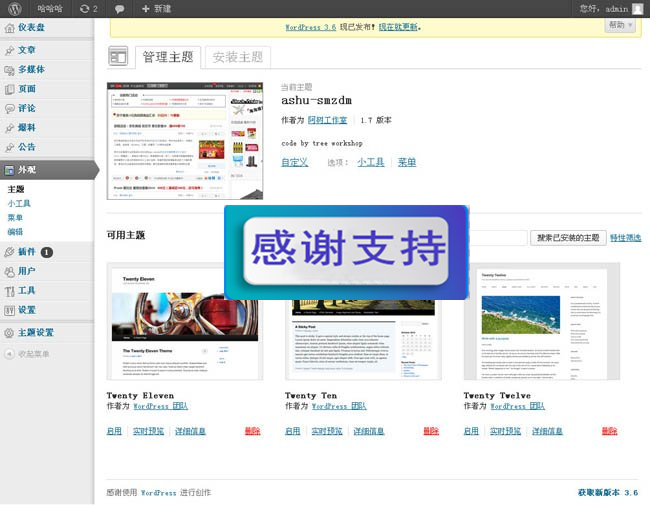Click the Twenty Twelve theme thumbnail
Viewport: 650px width, 505px height.
click(x=542, y=321)
